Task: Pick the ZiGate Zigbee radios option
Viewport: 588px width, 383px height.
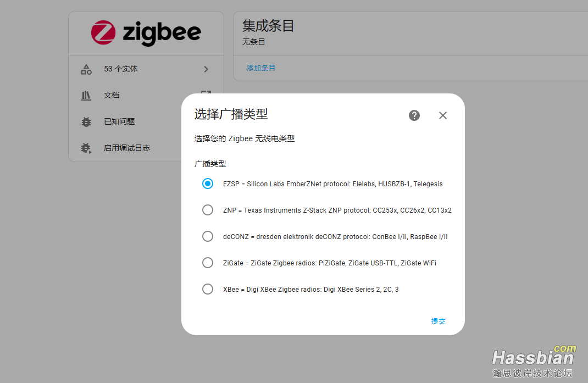Action: [207, 263]
